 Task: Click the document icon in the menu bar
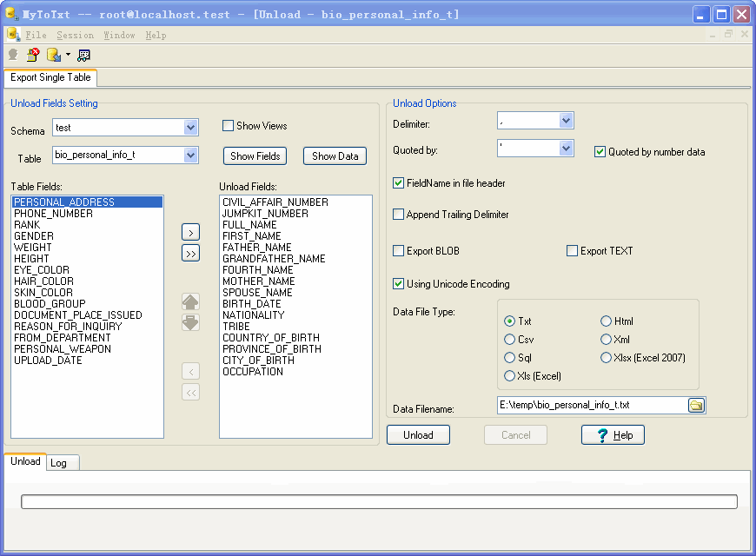(13, 35)
